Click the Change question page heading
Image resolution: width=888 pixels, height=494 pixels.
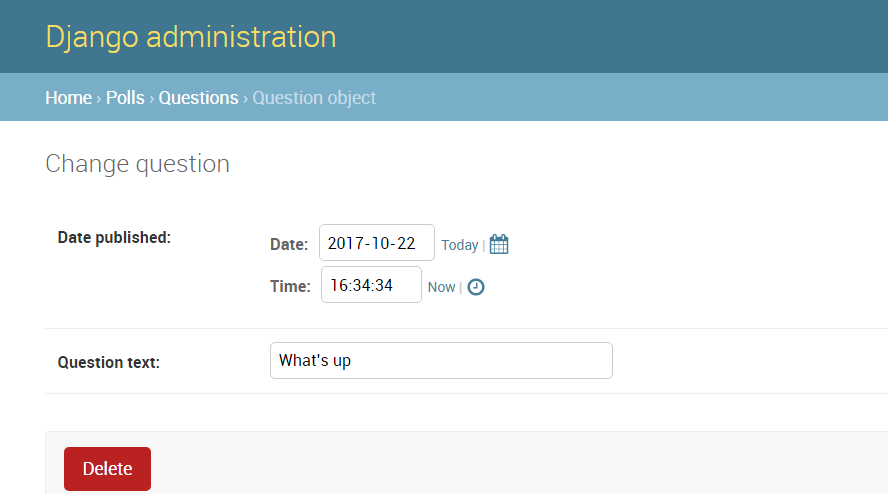pos(138,164)
